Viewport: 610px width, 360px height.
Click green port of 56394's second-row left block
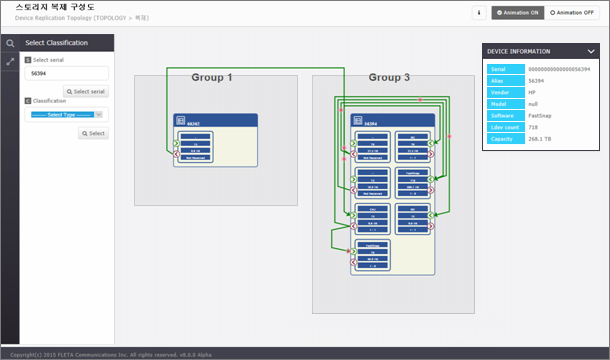pos(353,179)
